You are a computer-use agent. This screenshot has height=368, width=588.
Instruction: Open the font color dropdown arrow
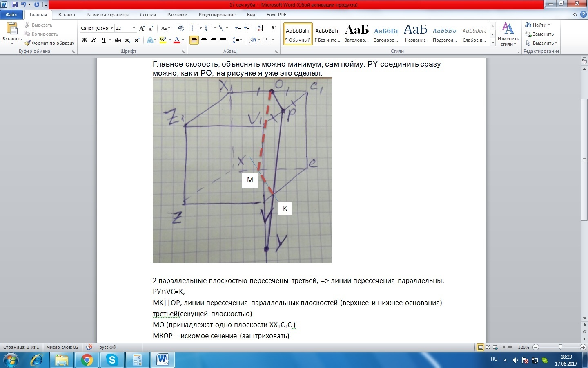click(x=183, y=40)
